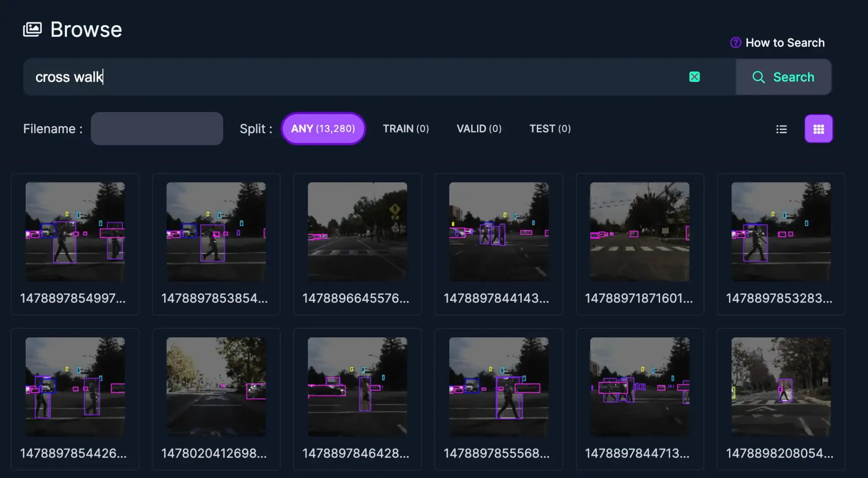This screenshot has height=478, width=868.
Task: Click filename text 1478897854997...
Action: [x=73, y=298]
